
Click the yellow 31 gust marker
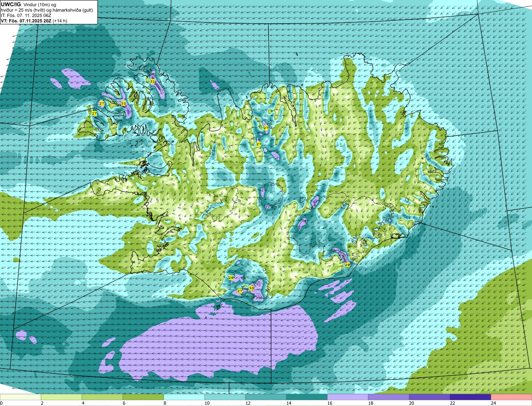tap(153, 81)
